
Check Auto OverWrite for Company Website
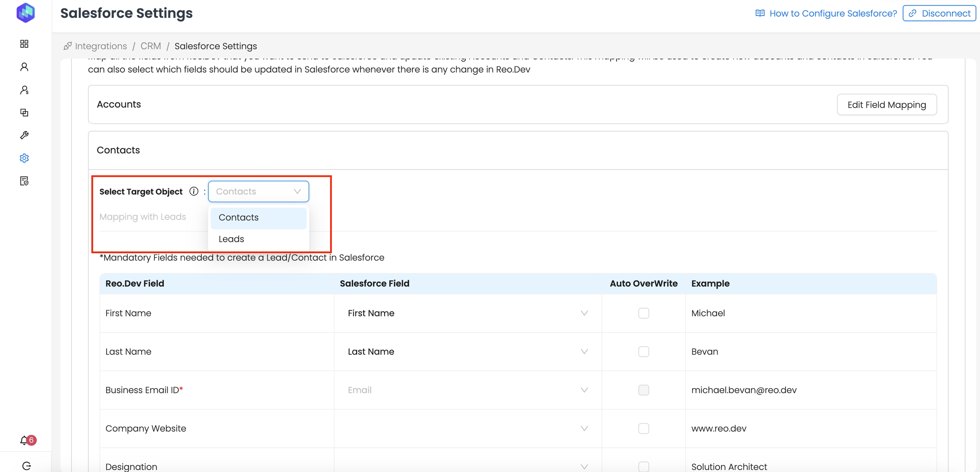pos(644,428)
